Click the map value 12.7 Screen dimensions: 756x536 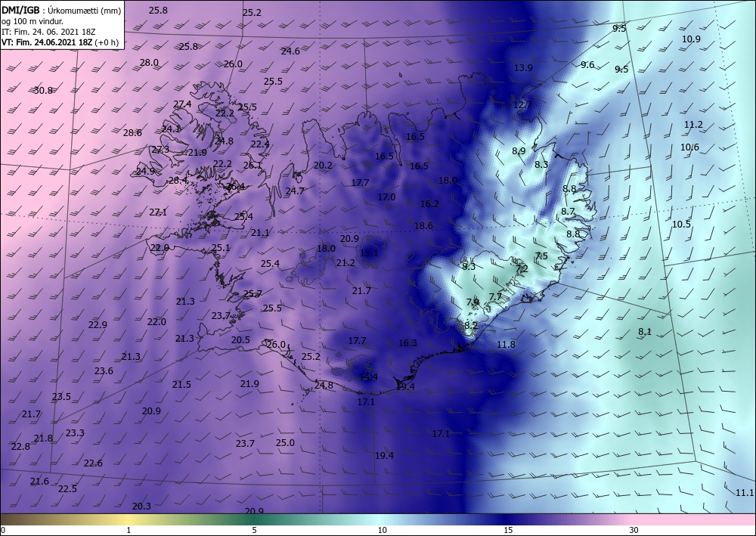click(x=522, y=104)
